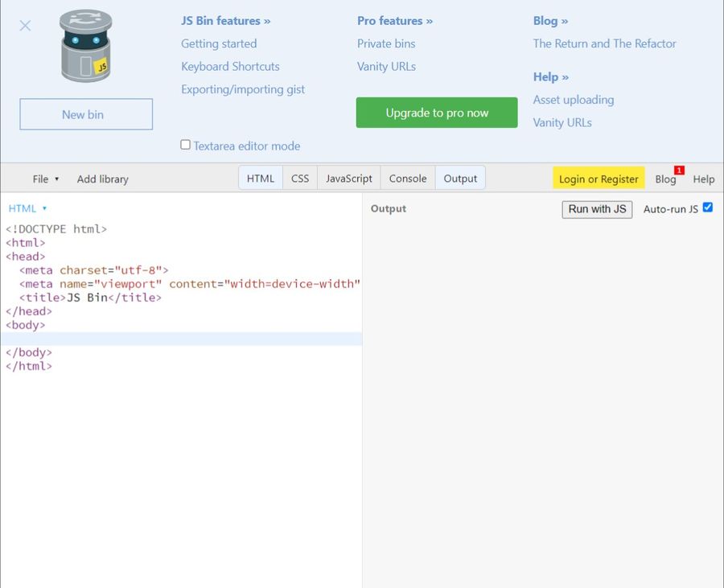The width and height of the screenshot is (724, 588).
Task: View the Keyboard Shortcuts link
Action: click(230, 67)
